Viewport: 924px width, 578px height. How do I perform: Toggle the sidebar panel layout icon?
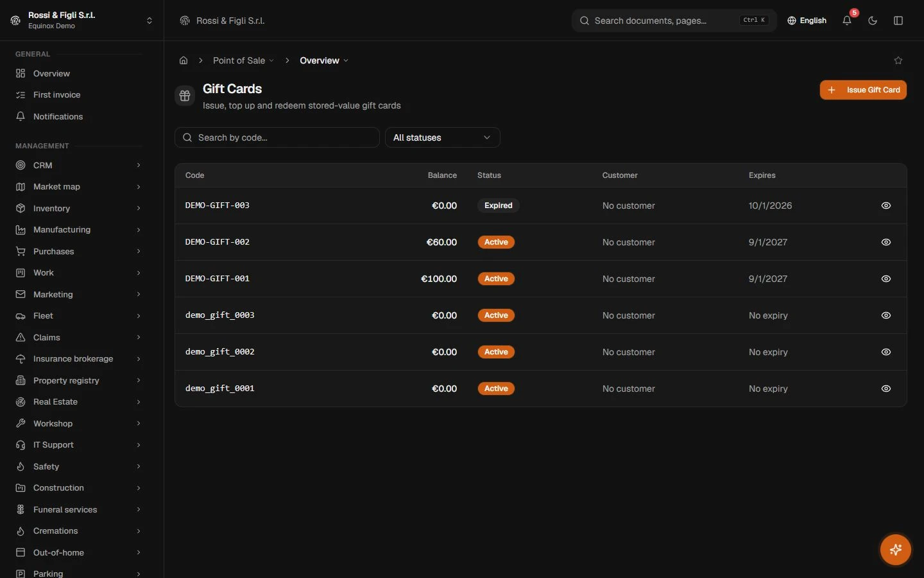(x=898, y=21)
